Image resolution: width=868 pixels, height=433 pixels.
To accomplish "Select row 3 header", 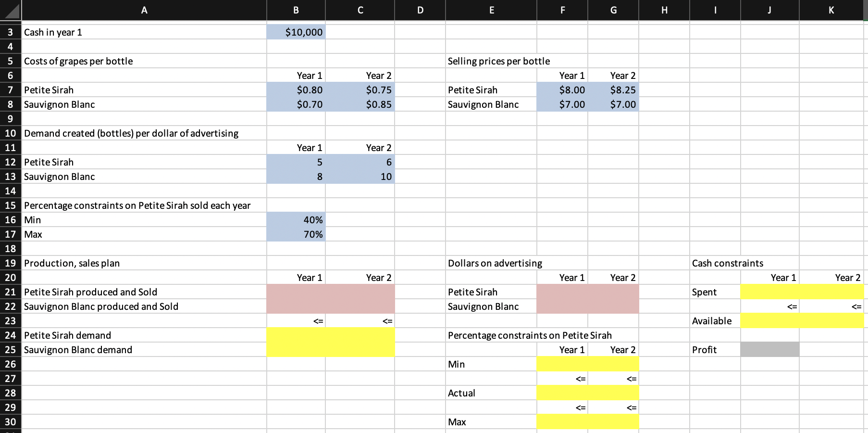I will coord(10,32).
